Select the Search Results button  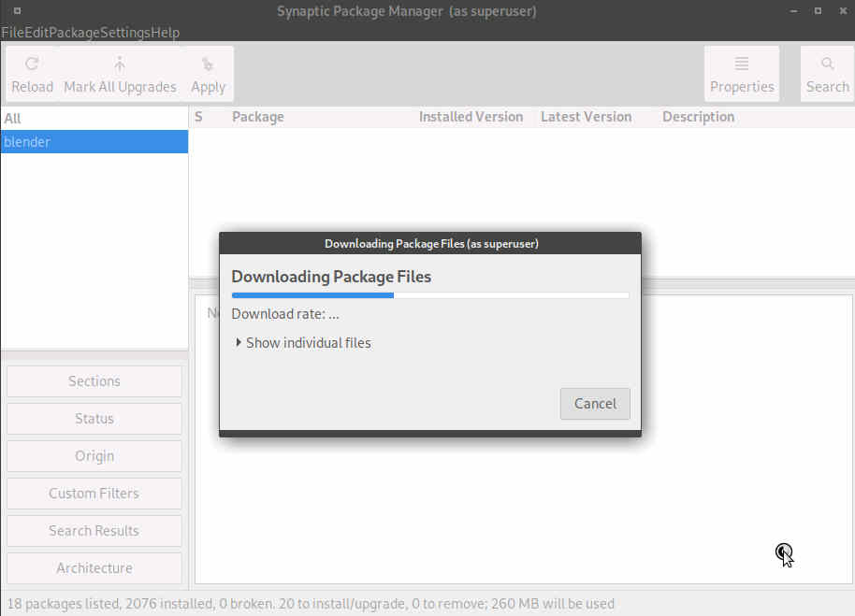94,531
